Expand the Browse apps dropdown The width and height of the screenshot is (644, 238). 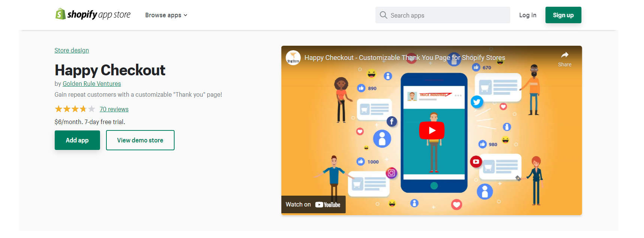pos(166,15)
